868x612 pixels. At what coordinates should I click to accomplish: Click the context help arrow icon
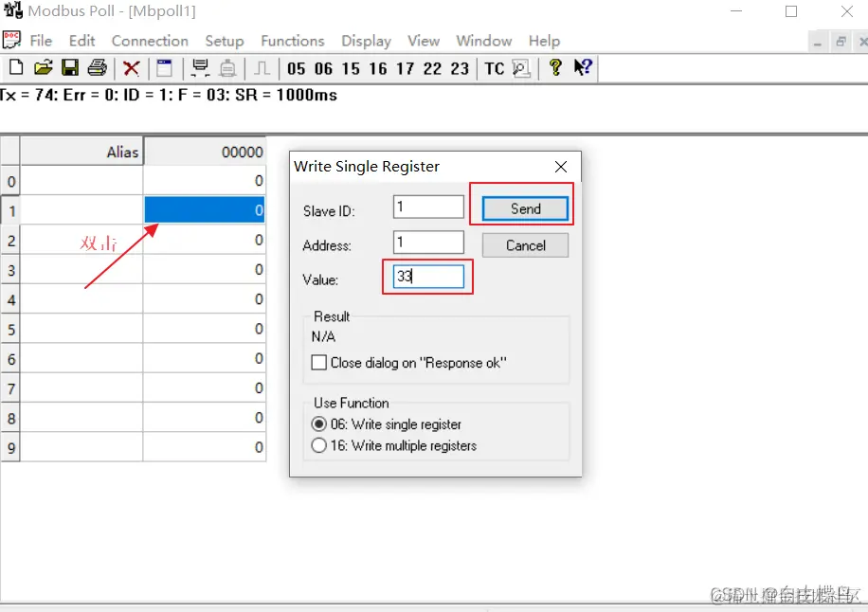tap(583, 67)
